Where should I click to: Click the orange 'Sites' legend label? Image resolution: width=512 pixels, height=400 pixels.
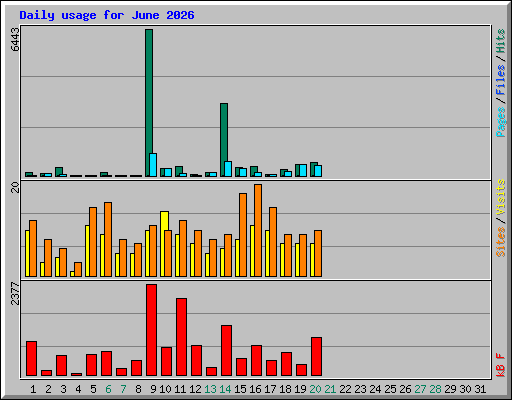[x=501, y=242]
